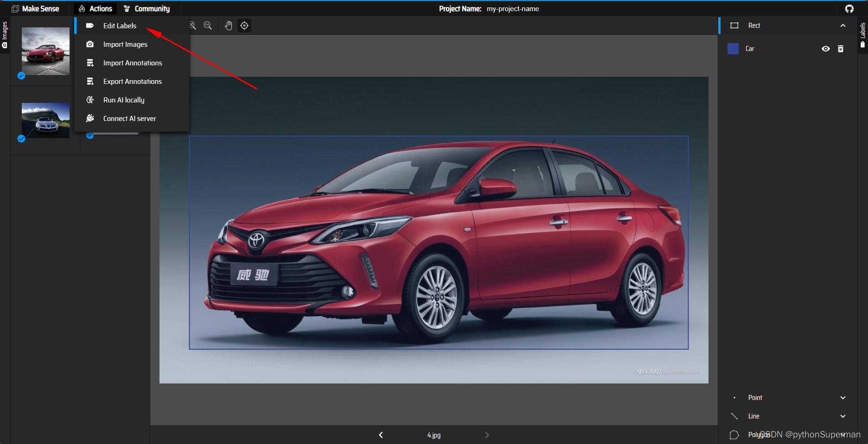Choose Edit Labels from the Actions dropdown

[132, 26]
